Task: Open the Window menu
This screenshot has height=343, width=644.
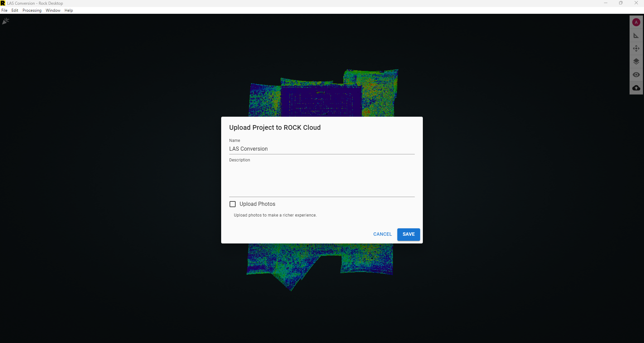Action: pyautogui.click(x=53, y=10)
